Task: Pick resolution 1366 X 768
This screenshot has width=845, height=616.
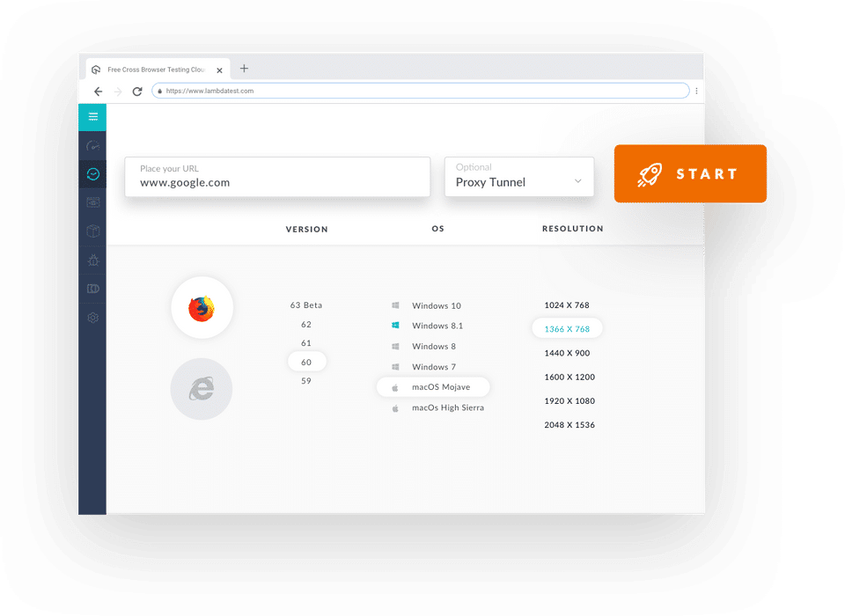Action: point(567,329)
